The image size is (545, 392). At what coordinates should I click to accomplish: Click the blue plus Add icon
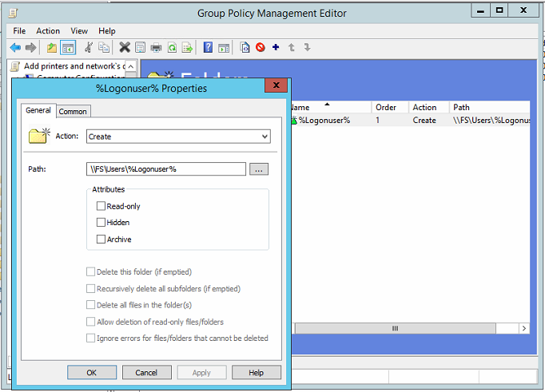click(276, 47)
